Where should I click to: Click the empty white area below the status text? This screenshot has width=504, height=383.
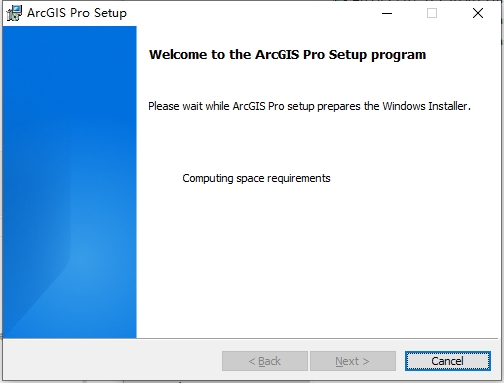tap(317, 260)
